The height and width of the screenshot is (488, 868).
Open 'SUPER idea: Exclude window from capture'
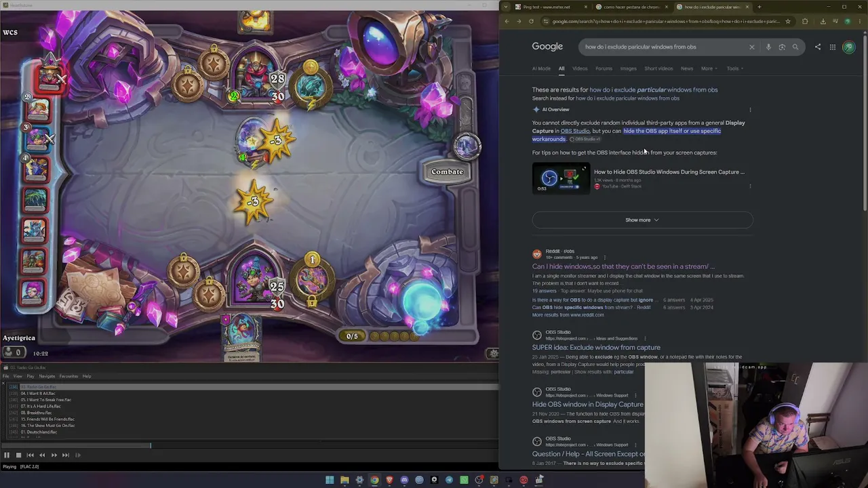tap(596, 347)
